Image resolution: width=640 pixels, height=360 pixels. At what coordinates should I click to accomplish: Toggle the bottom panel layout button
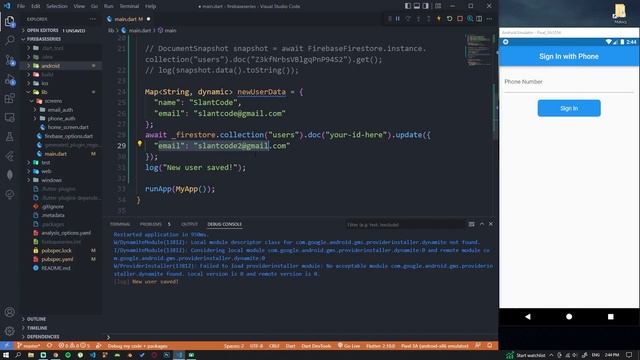click(x=417, y=6)
